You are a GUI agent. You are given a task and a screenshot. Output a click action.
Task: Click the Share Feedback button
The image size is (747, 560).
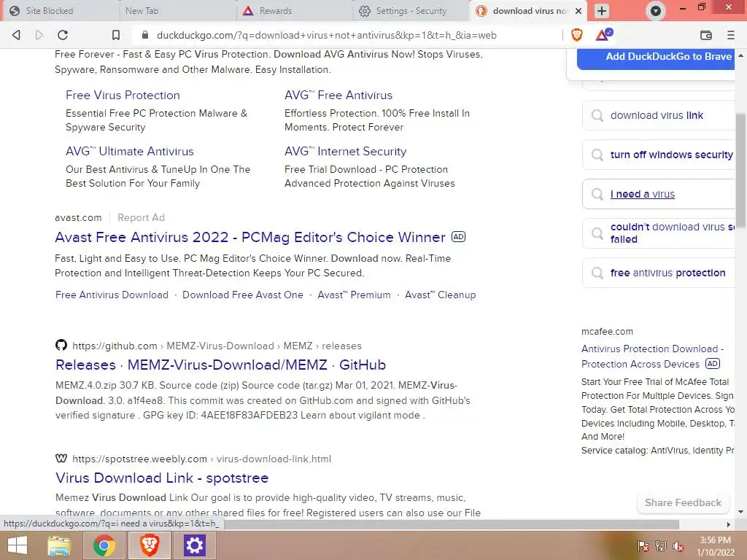coord(683,503)
